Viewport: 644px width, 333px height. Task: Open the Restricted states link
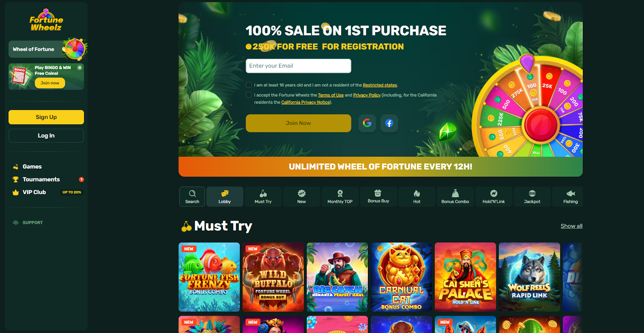click(380, 85)
